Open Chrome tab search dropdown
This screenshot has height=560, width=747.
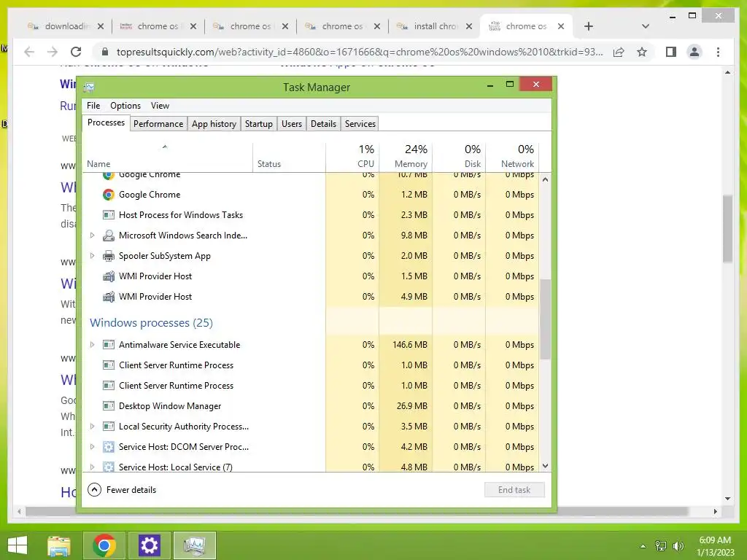pos(646,26)
